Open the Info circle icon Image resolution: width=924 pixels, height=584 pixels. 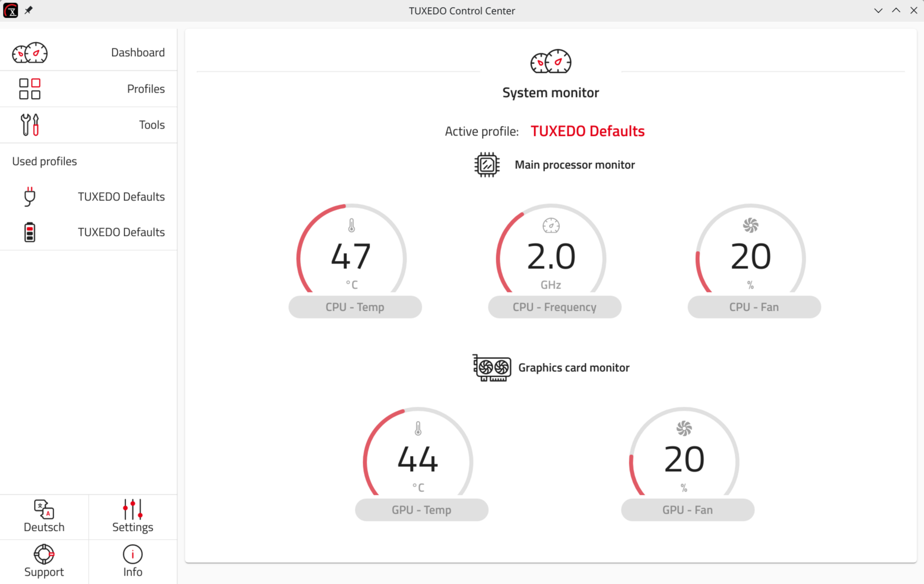133,554
